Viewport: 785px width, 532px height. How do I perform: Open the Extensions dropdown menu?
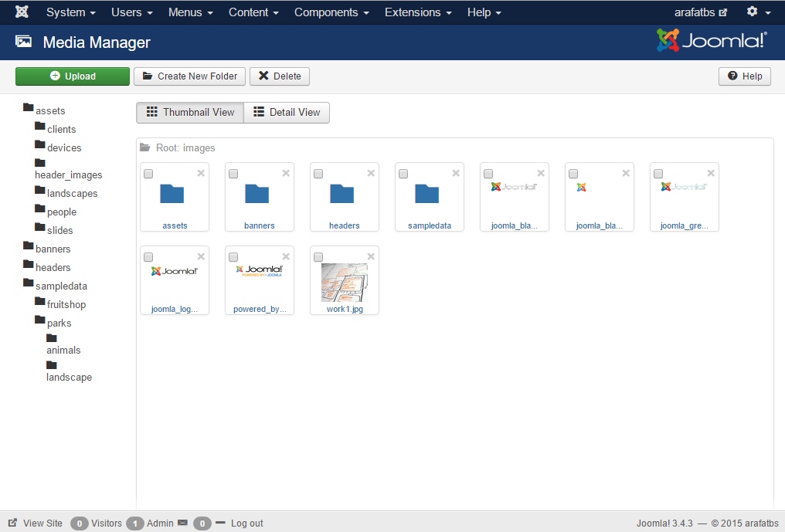(x=418, y=12)
